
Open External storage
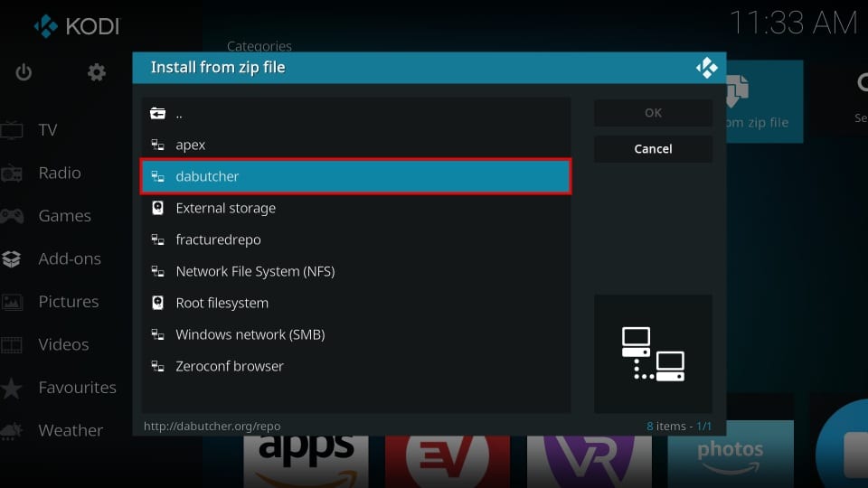pyautogui.click(x=356, y=208)
